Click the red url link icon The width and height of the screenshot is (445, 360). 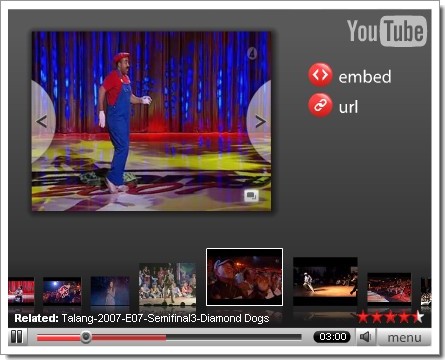pyautogui.click(x=320, y=106)
